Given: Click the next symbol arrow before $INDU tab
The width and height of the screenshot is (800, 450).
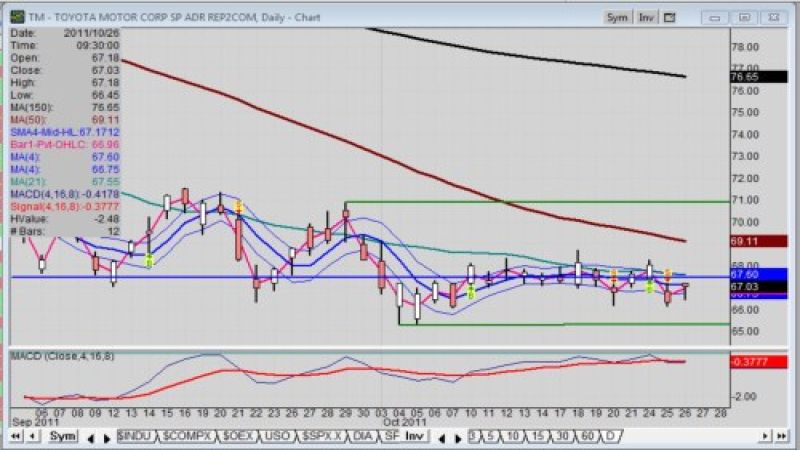Looking at the screenshot, I should 107,438.
